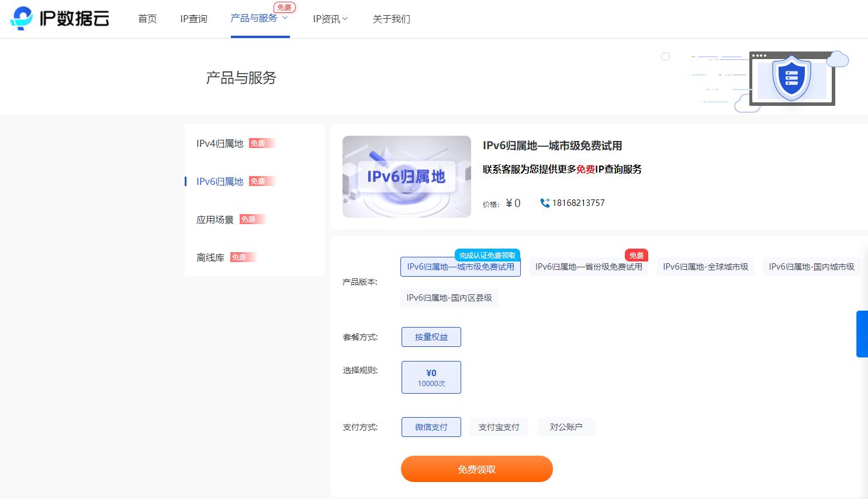Click the blue floating tab on right edge

click(x=863, y=333)
